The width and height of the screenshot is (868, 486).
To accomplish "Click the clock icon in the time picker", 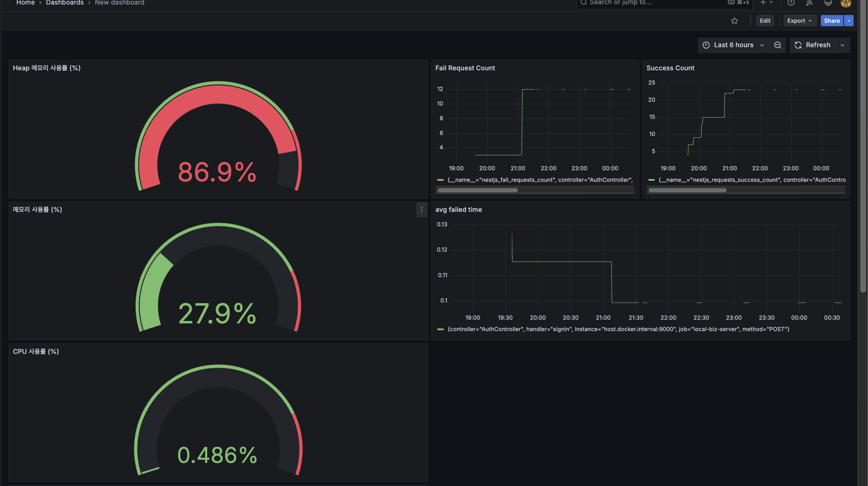I will [x=706, y=45].
